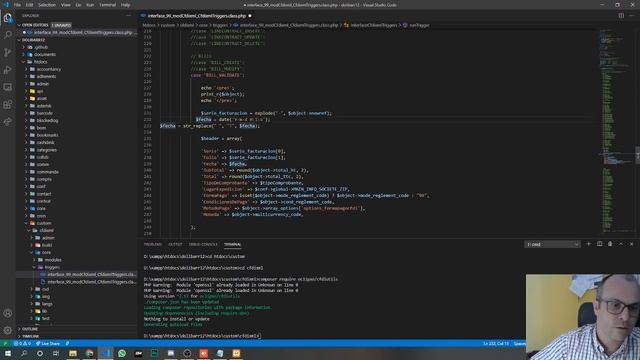Open the Run menu
The height and width of the screenshot is (360, 640).
coord(90,5)
